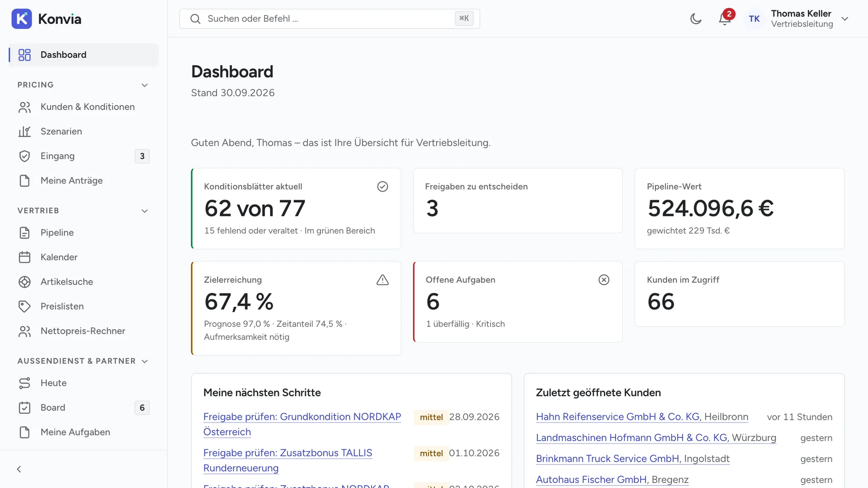Collapse the PRICING section
868x488 pixels.
click(145, 85)
